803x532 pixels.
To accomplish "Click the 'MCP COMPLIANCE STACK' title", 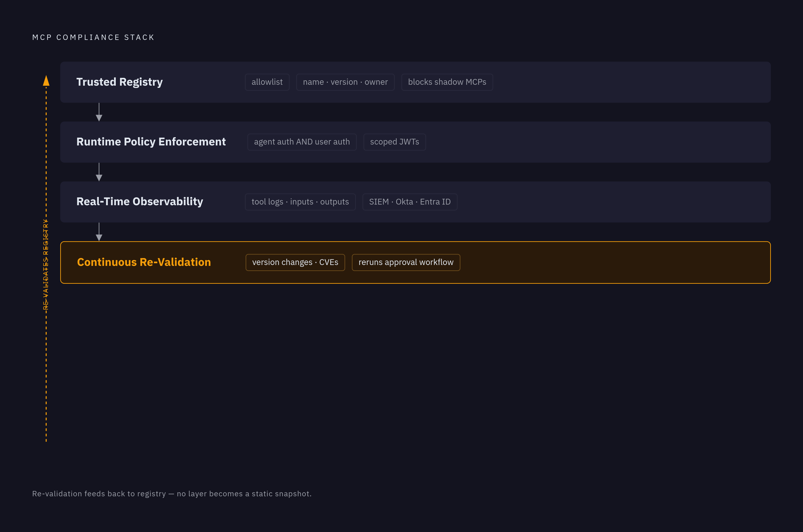I will coord(93,37).
